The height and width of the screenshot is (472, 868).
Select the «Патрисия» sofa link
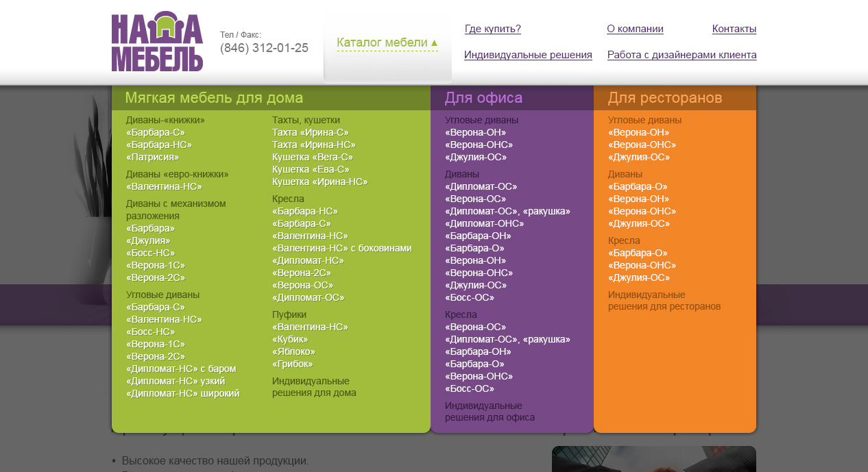point(152,157)
